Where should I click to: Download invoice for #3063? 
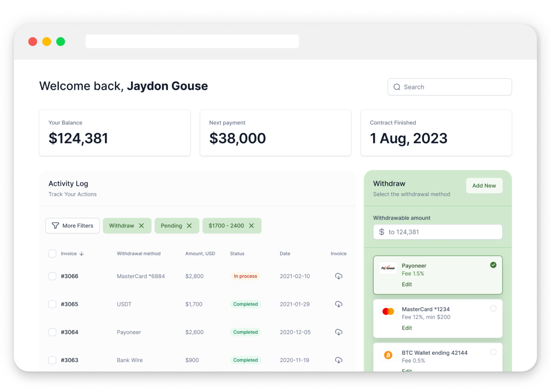(x=338, y=360)
